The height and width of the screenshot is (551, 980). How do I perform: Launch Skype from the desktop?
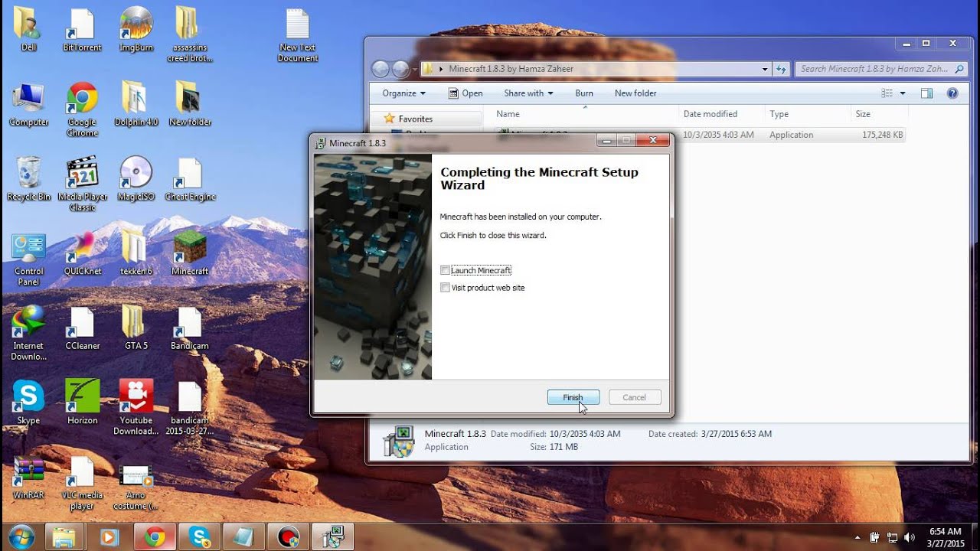coord(28,403)
